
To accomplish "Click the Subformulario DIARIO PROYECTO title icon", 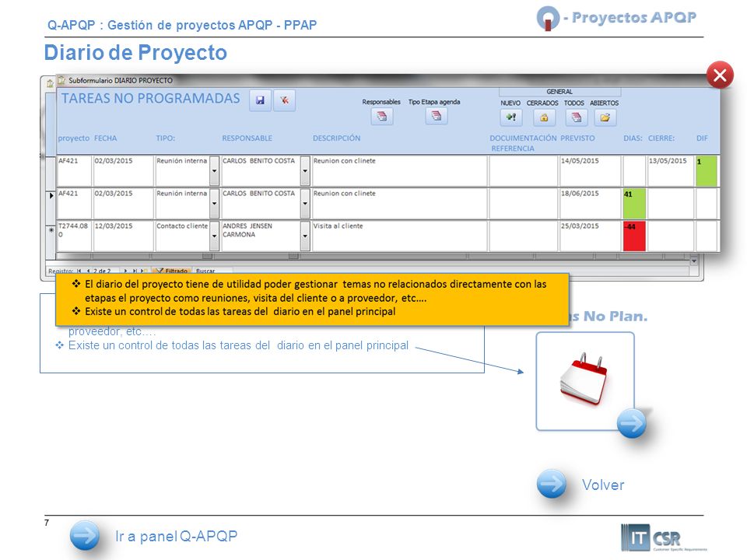I will [x=61, y=80].
